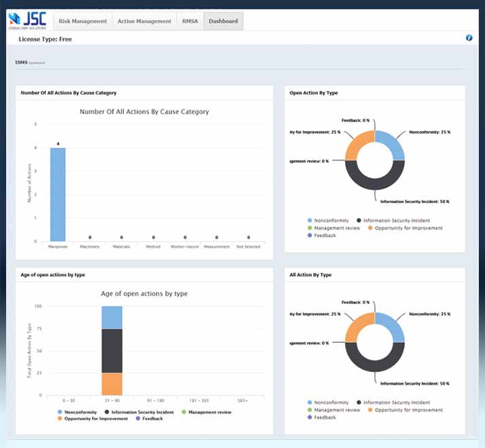The width and height of the screenshot is (485, 448).
Task: Toggle Management review legend in Age of open actions
Action: click(207, 412)
